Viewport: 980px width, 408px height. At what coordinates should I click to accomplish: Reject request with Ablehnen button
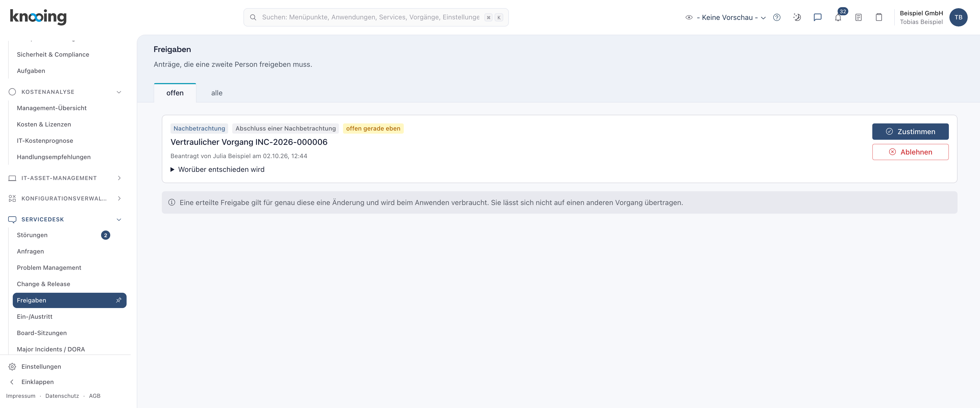[910, 152]
